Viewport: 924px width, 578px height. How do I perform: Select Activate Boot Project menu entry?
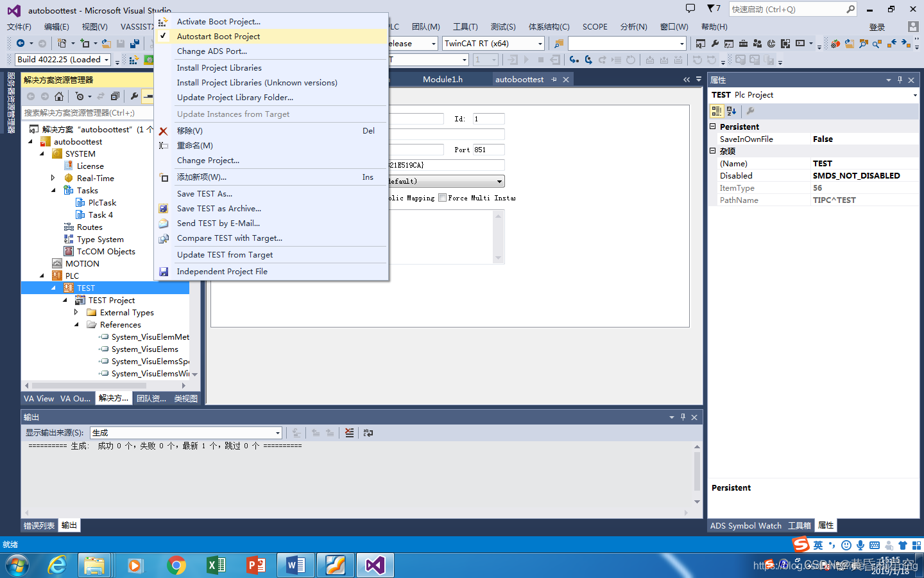[272, 22]
